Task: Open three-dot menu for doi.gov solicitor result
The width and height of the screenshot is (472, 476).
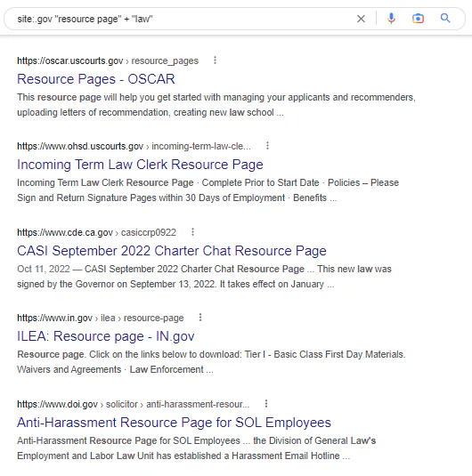Action: click(x=266, y=404)
